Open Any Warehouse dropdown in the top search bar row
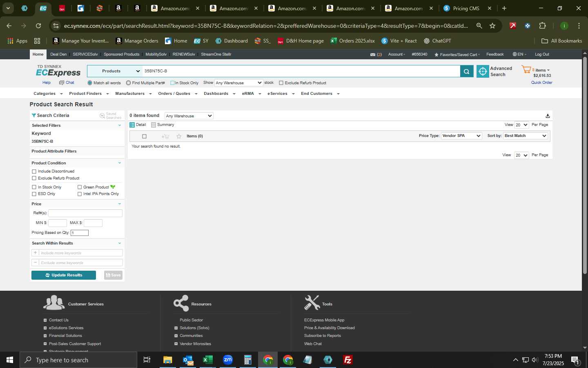 pos(238,83)
